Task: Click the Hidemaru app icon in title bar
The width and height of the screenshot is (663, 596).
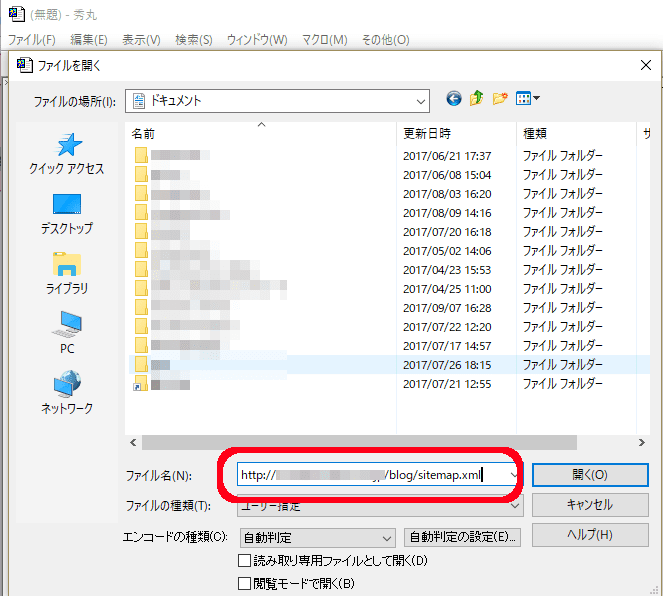Action: [17, 14]
